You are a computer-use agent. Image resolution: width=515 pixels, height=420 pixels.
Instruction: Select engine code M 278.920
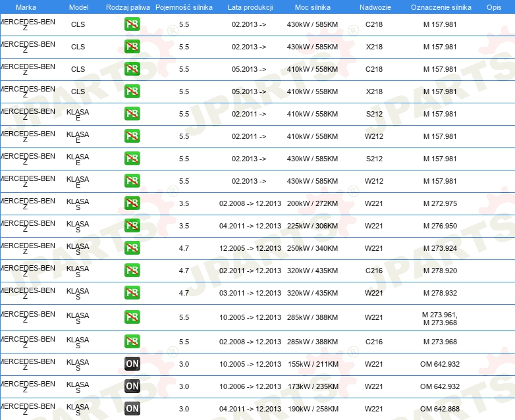[x=440, y=271]
